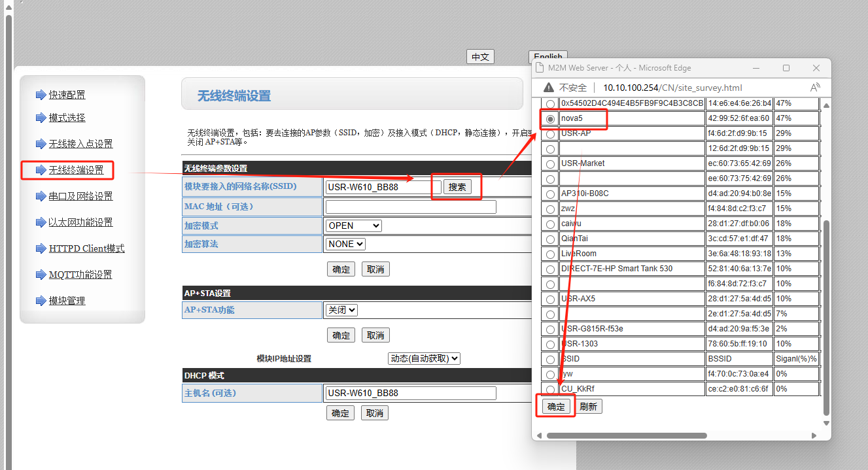
Task: Click the read aloud icon in address bar
Action: 815,88
